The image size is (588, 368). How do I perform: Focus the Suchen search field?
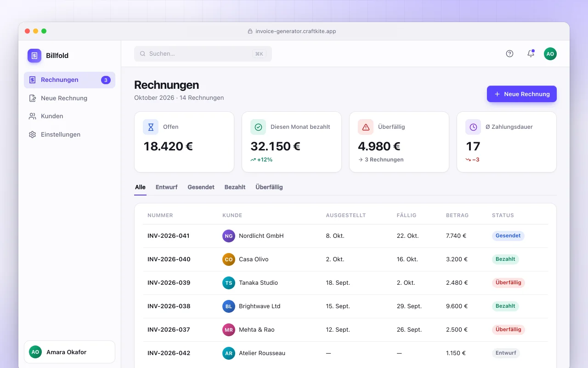tap(203, 54)
